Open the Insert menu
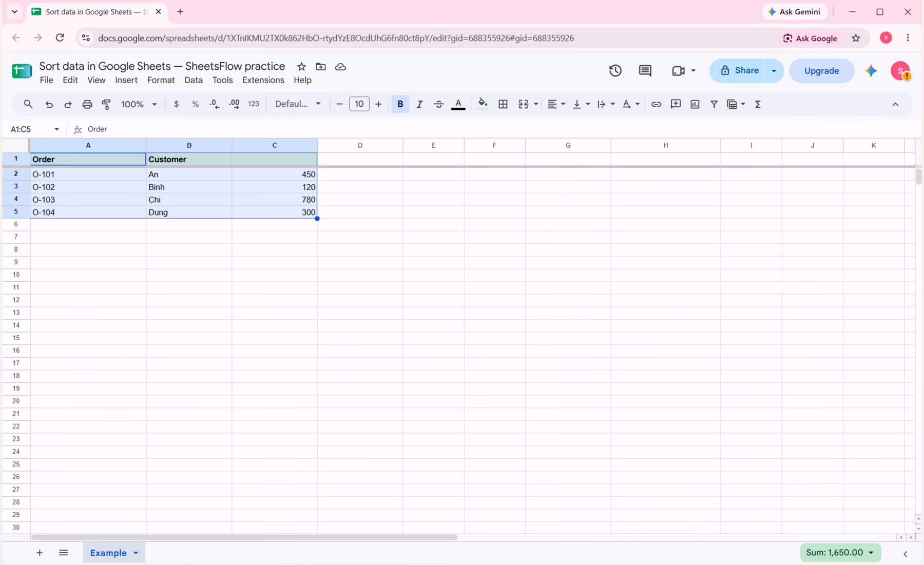This screenshot has width=924, height=565. point(126,80)
